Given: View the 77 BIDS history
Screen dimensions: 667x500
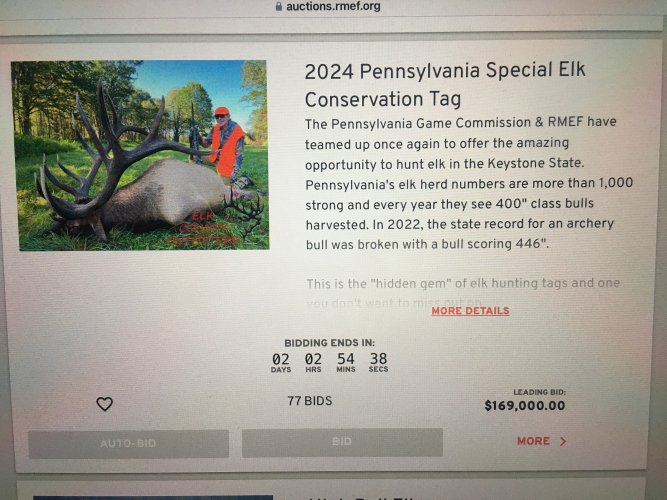Looking at the screenshot, I should click(x=310, y=401).
